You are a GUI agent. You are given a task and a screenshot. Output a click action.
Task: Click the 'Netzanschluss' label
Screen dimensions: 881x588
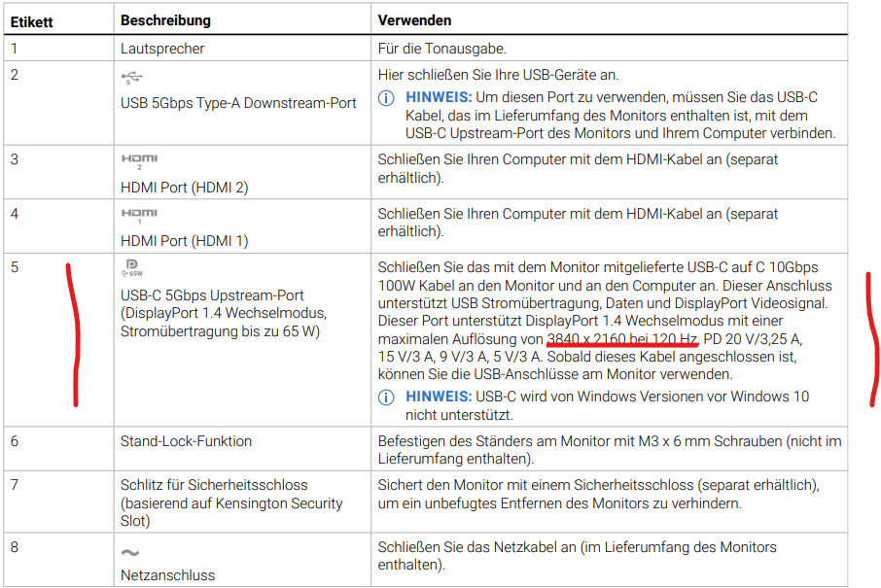click(x=167, y=575)
